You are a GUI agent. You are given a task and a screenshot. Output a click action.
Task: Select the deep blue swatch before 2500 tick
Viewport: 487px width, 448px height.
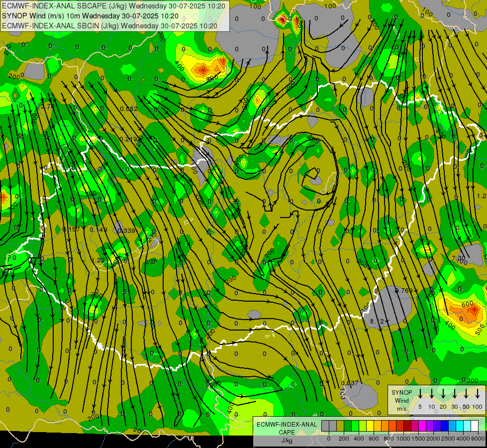(445, 426)
